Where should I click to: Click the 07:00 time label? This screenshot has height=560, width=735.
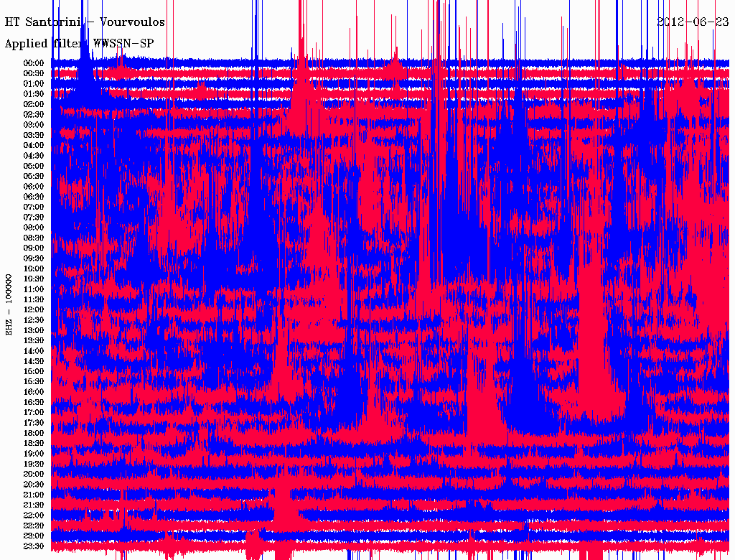pos(34,207)
